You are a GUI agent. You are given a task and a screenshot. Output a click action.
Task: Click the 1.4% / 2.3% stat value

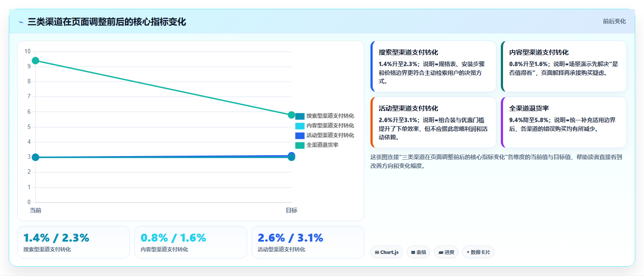56,238
